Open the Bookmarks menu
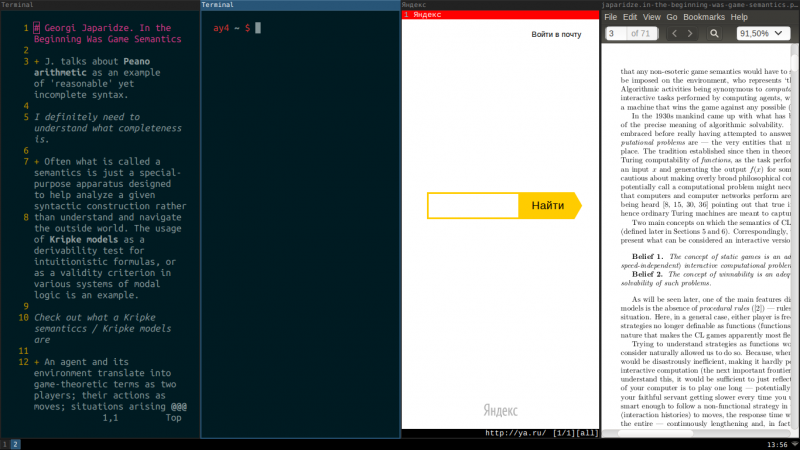 pos(704,17)
